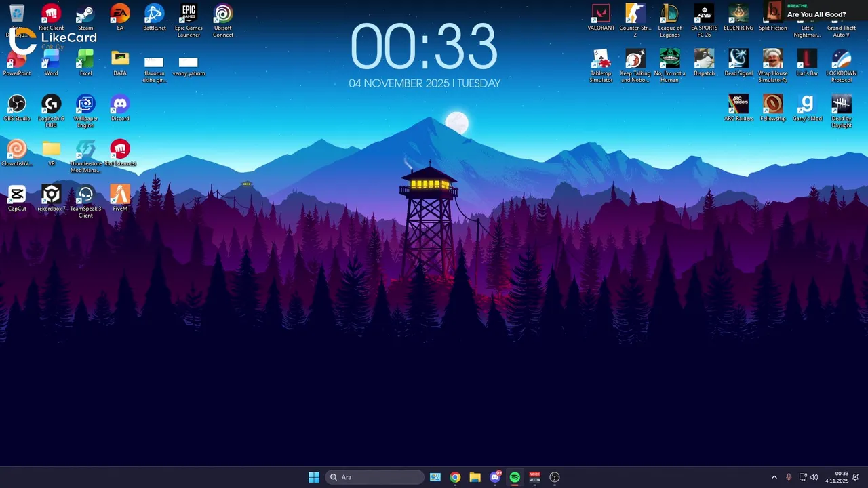Viewport: 868px width, 488px height.
Task: Select Keep Talking and Nobody Explodes icon
Action: 635,66
